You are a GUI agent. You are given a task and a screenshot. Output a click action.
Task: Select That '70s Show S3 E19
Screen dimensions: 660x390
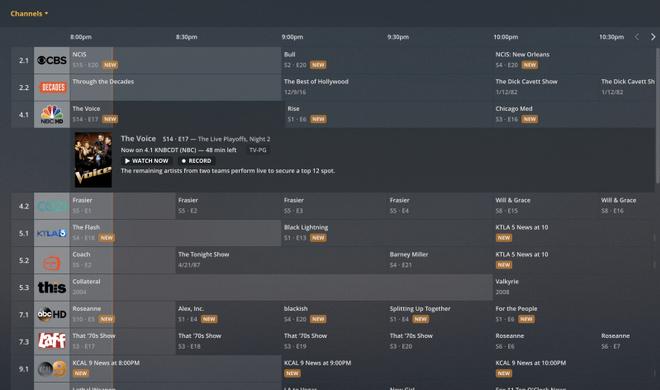[x=334, y=342]
